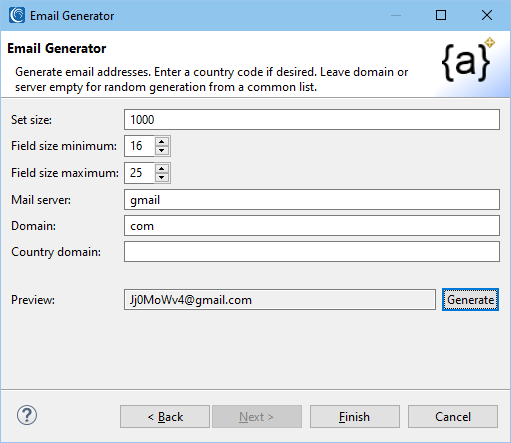Click the {a} wizard banner graphic
The height and width of the screenshot is (443, 511).
[x=468, y=60]
